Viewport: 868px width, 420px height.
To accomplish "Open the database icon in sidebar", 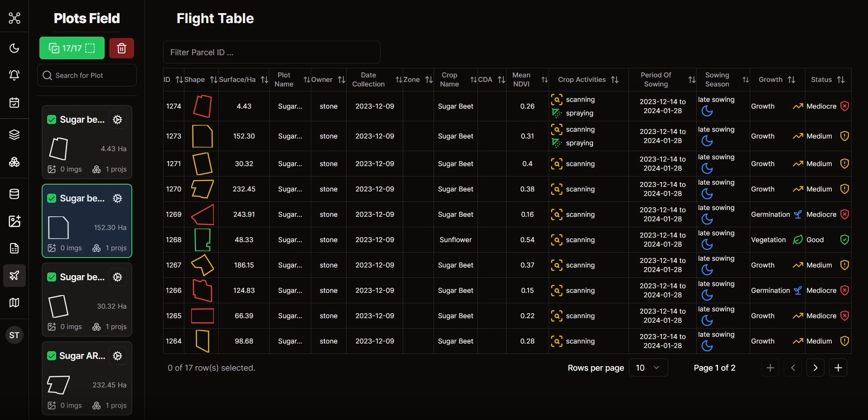I will click(14, 194).
